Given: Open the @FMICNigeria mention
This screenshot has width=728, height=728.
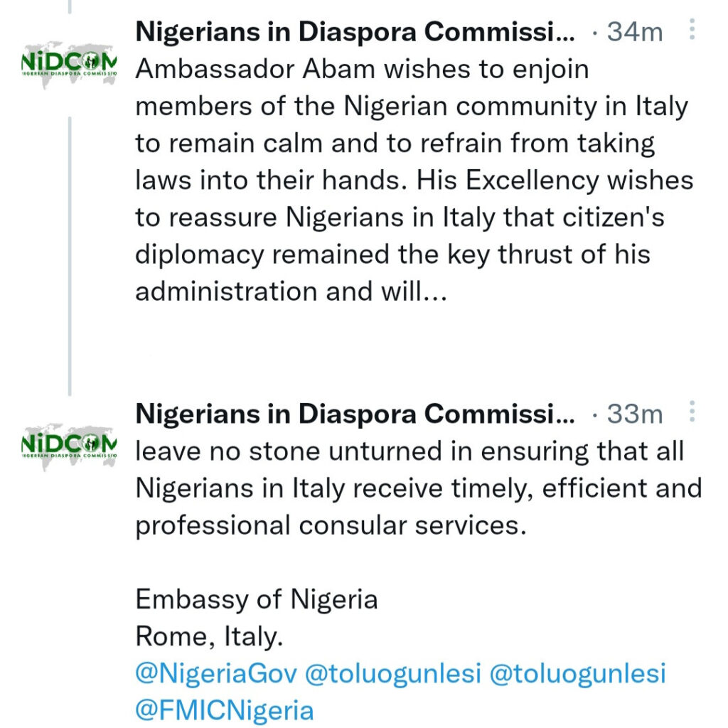Looking at the screenshot, I should tap(225, 710).
